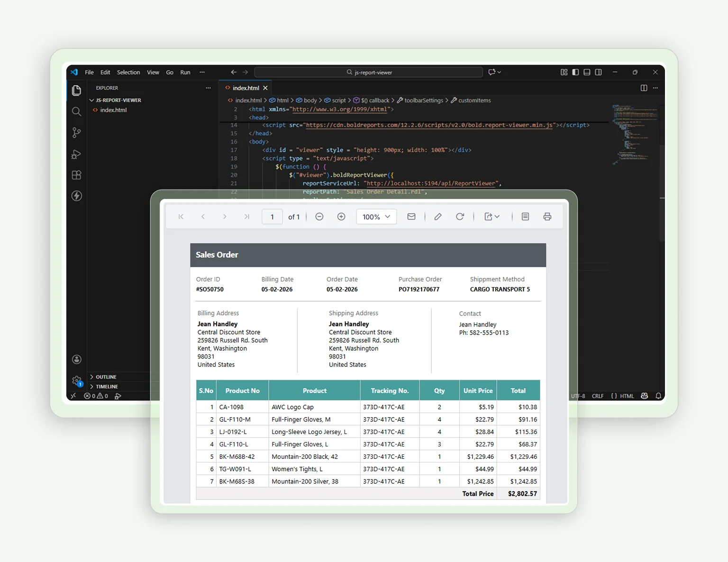Image resolution: width=728 pixels, height=562 pixels.
Task: Open Run and Debug view
Action: [76, 154]
